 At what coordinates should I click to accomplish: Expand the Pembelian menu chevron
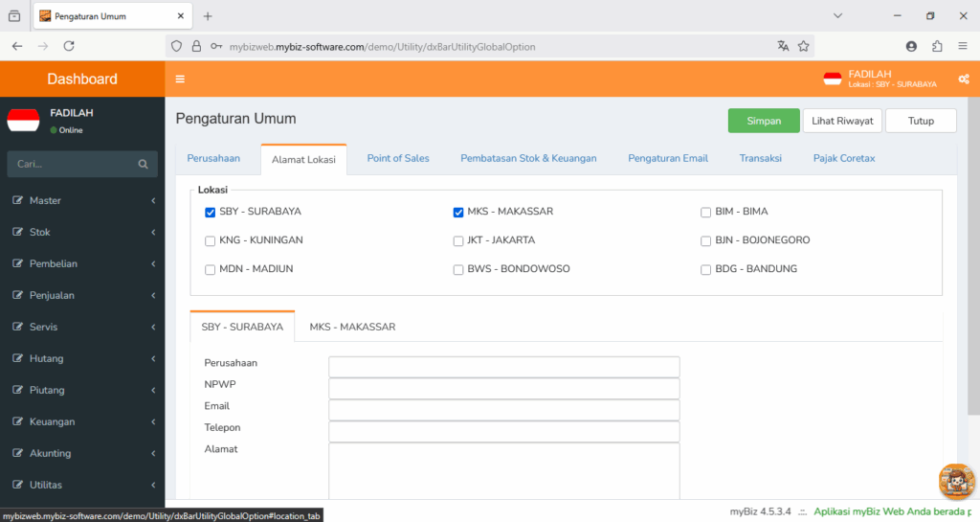(153, 263)
